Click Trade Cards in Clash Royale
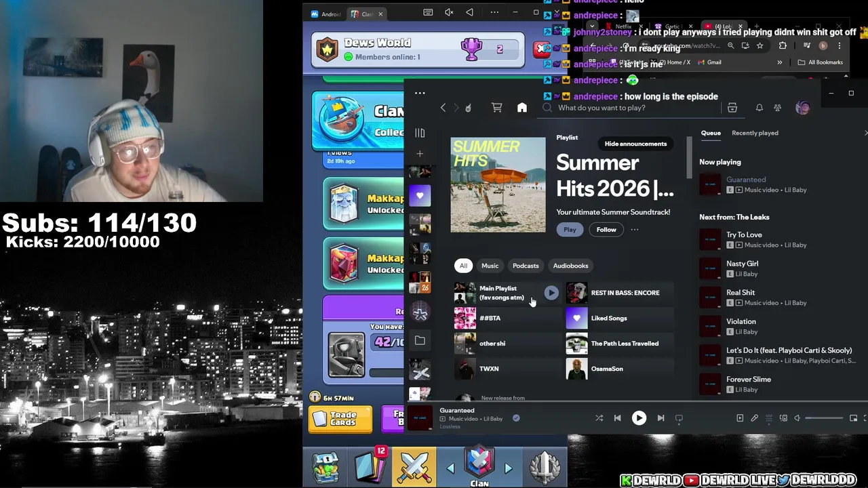The image size is (868, 488). (x=340, y=419)
